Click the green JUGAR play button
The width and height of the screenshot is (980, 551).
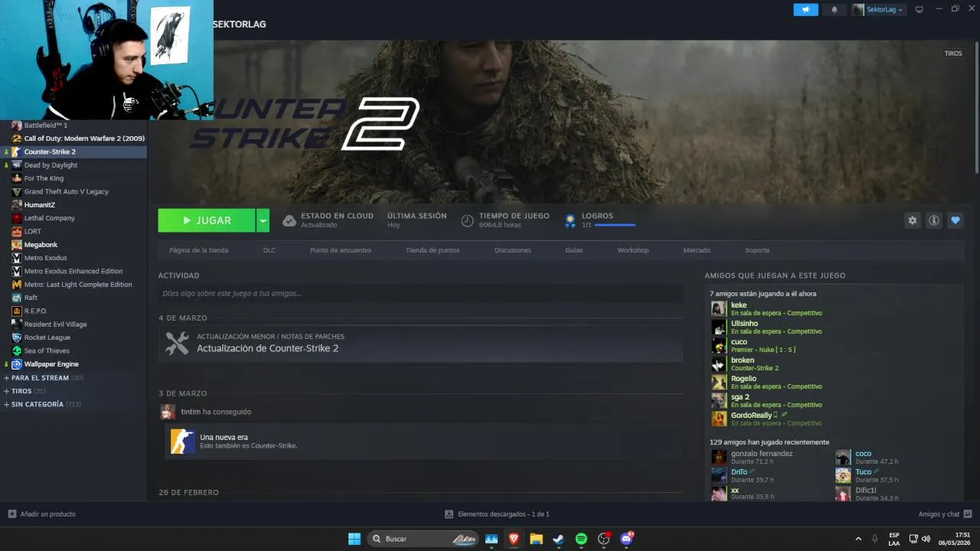tap(207, 220)
